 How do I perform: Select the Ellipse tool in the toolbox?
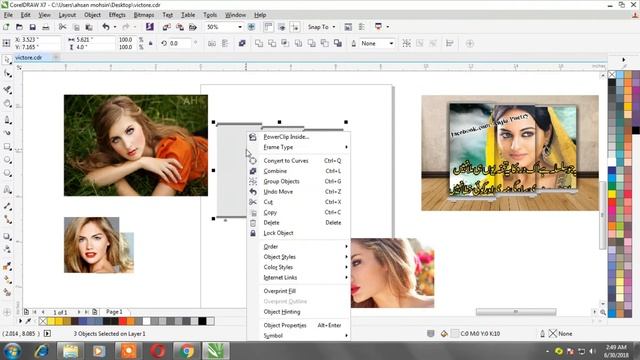[x=7, y=160]
